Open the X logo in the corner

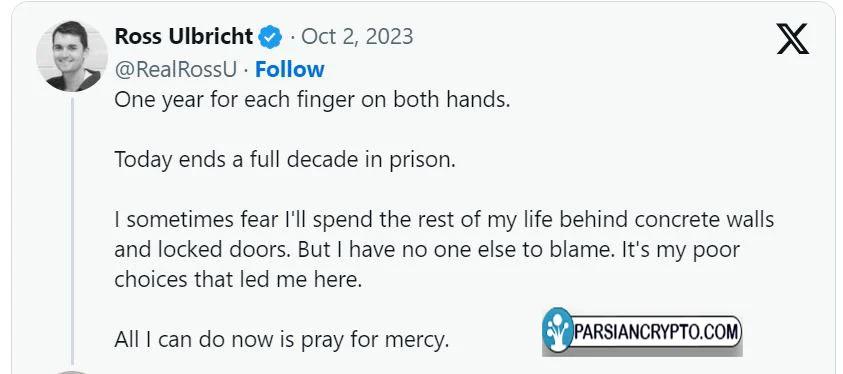pos(792,39)
